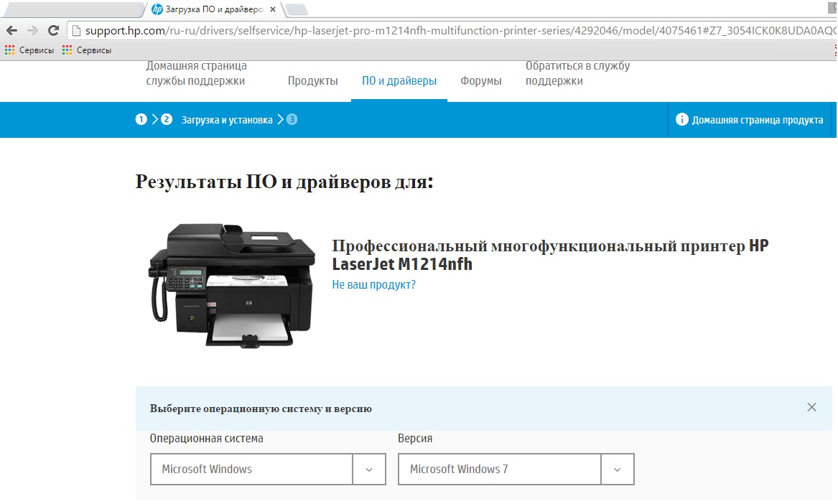Click the second Сервисы apps bookmark

87,50
